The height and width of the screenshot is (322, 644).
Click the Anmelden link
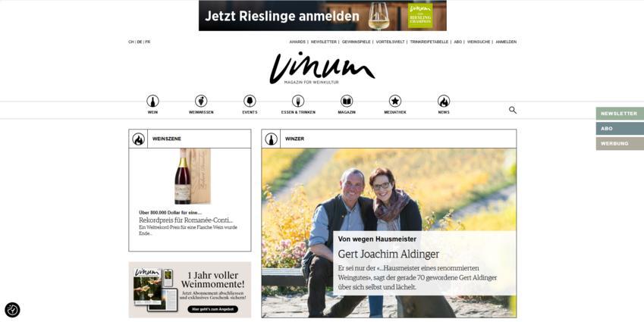point(506,42)
